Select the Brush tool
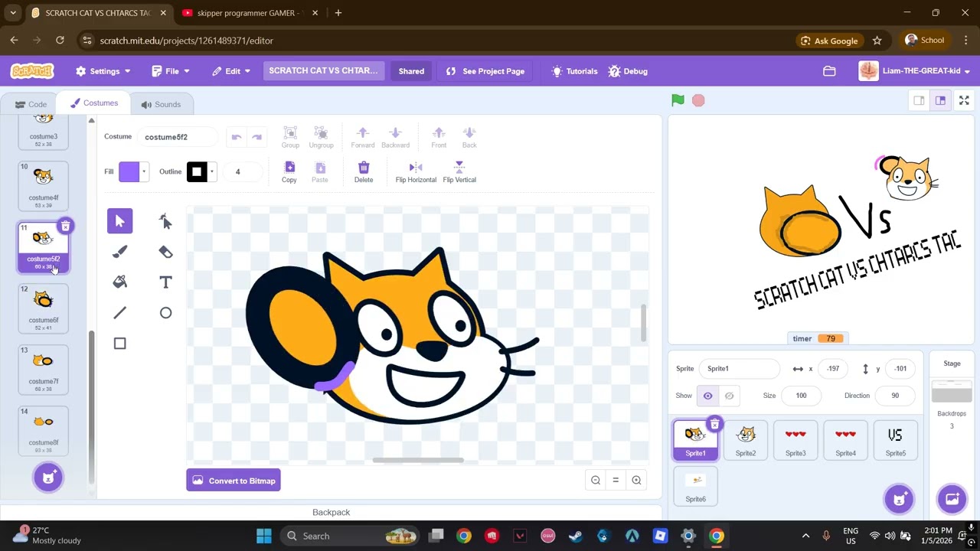 [x=119, y=252]
